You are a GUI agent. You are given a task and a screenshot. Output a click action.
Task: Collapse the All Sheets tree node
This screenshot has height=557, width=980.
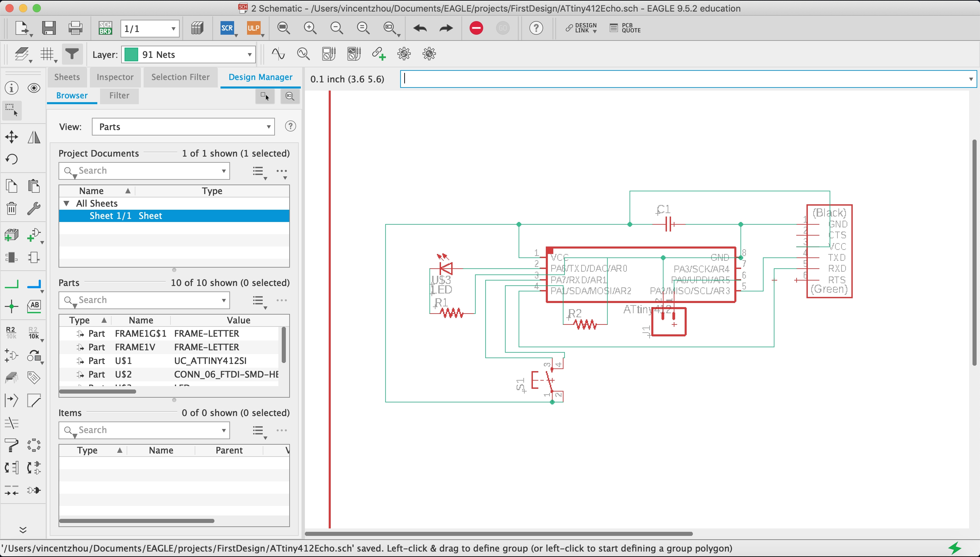coord(66,204)
